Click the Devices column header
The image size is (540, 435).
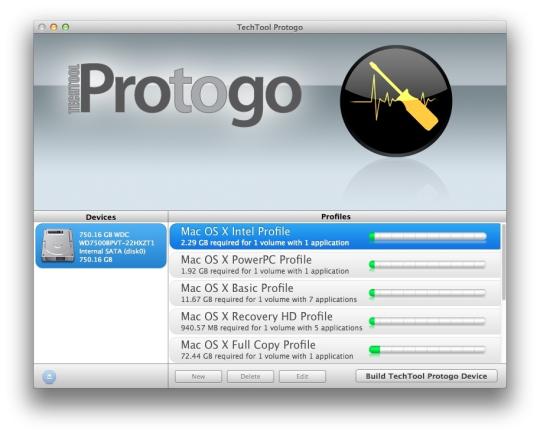pyautogui.click(x=101, y=217)
